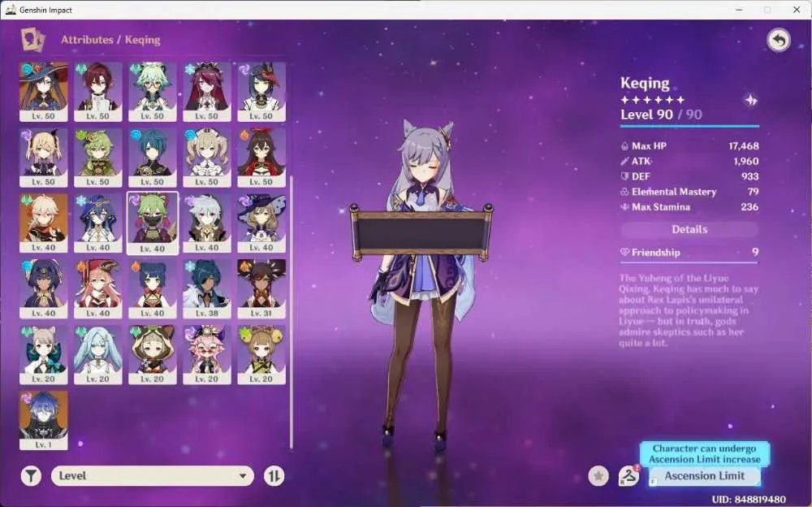
Task: Click the Max Stamina 236 stat
Action: point(689,207)
